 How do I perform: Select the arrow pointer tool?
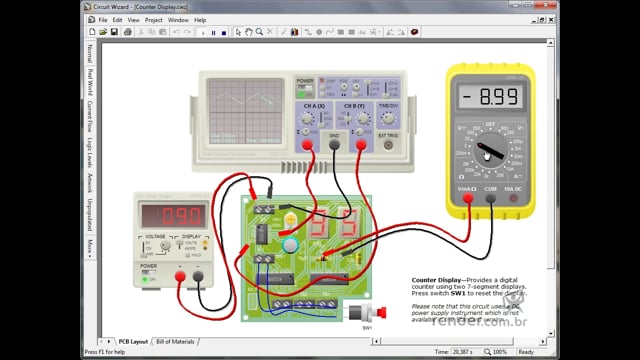(x=238, y=32)
